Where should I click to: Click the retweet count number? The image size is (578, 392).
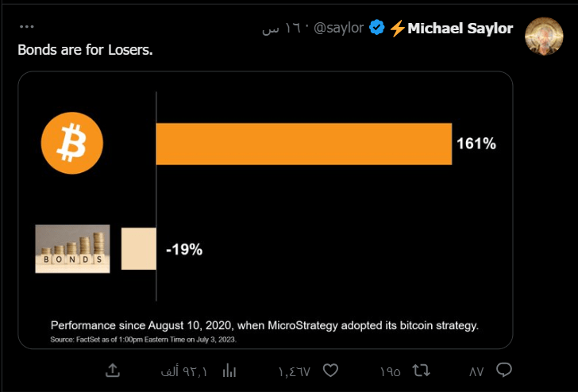click(x=390, y=371)
